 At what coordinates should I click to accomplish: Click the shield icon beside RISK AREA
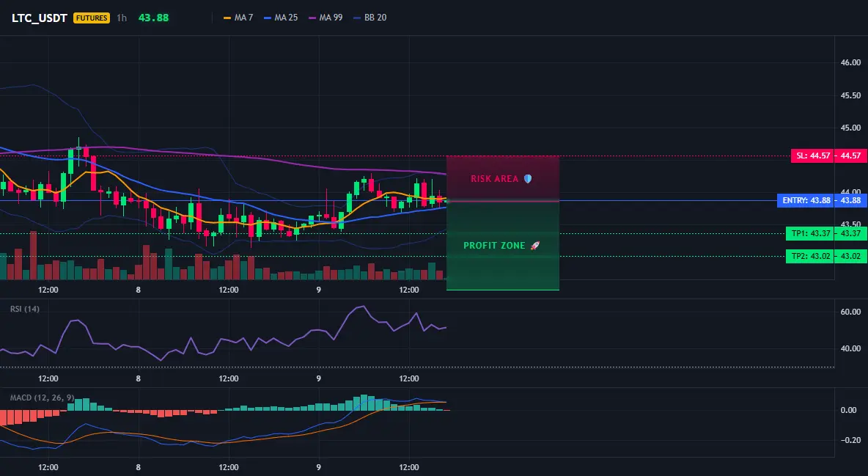(x=528, y=179)
